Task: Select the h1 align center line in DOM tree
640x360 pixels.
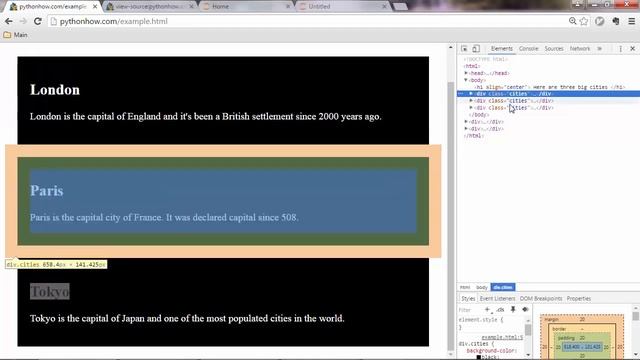Action: pyautogui.click(x=551, y=87)
